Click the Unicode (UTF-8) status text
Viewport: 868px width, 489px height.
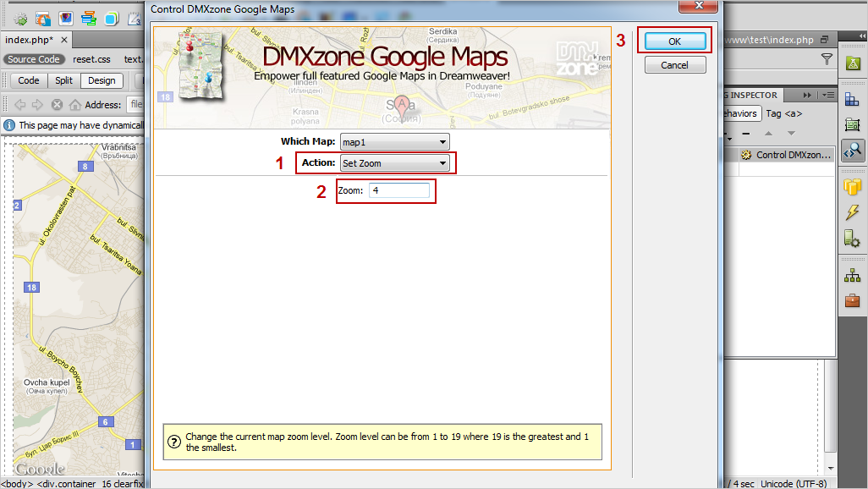click(794, 483)
